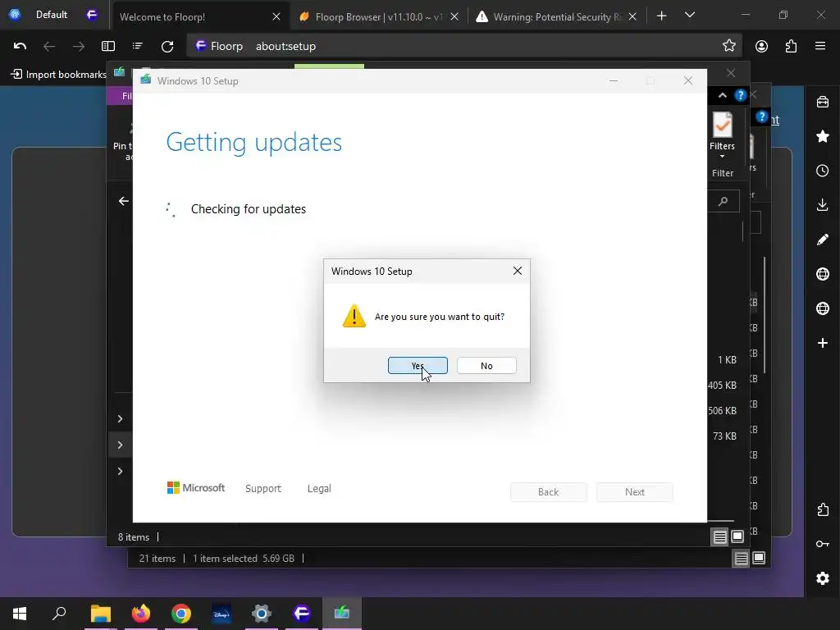Open the extensions puzzle icon in toolbar
The image size is (840, 630).
tap(791, 46)
